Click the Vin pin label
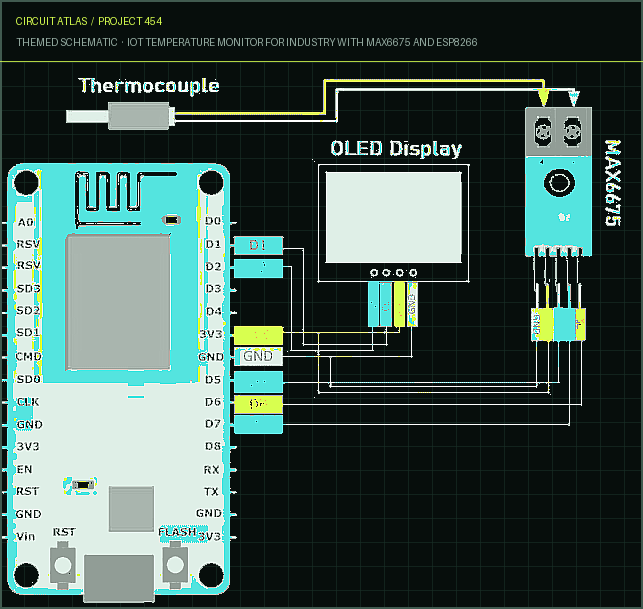643x609 pixels. tap(25, 536)
